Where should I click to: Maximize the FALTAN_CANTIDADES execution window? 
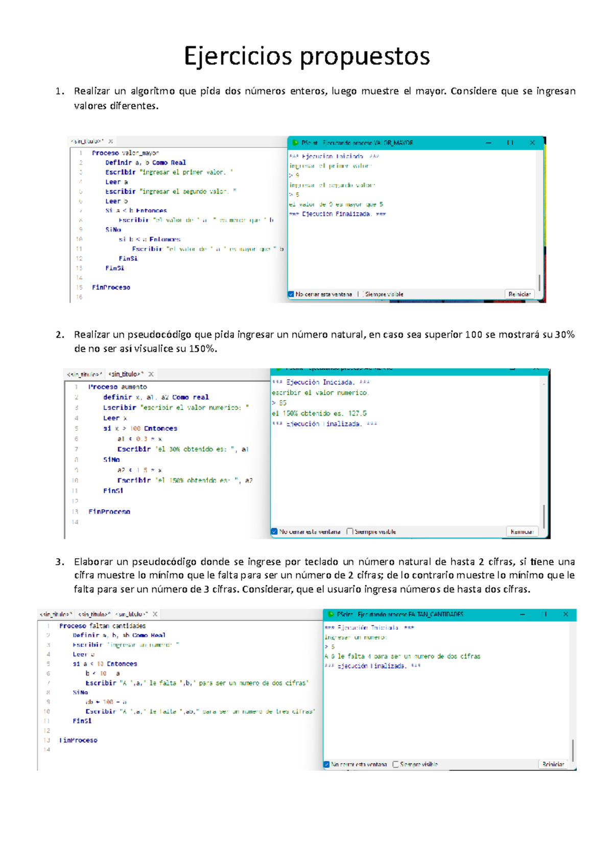[545, 614]
